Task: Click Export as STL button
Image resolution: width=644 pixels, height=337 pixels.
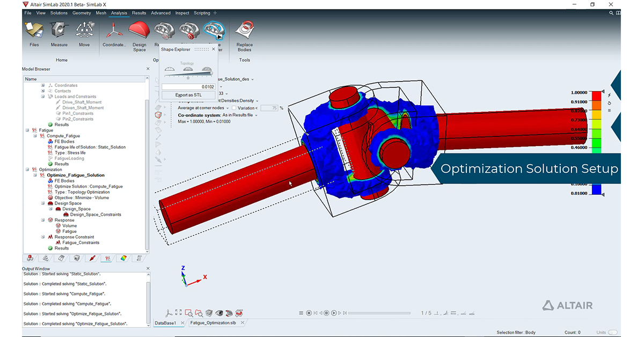Action: tap(188, 95)
